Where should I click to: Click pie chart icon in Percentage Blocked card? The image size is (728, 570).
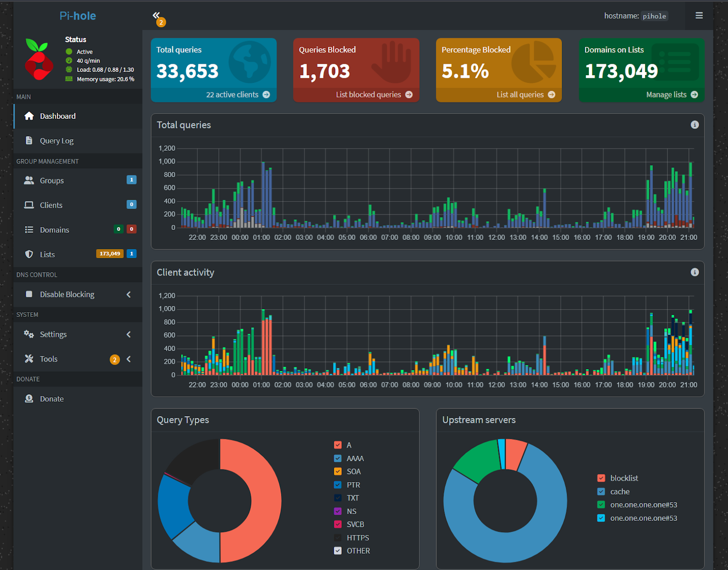coord(534,62)
